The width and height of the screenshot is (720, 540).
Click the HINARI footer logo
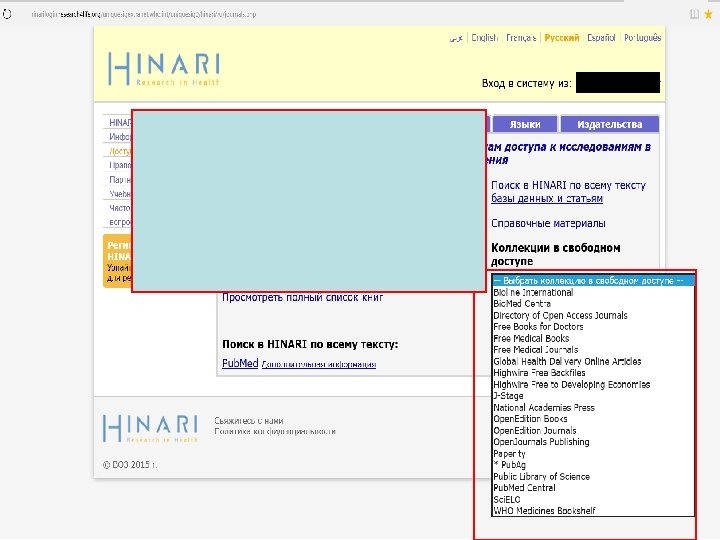tap(151, 428)
